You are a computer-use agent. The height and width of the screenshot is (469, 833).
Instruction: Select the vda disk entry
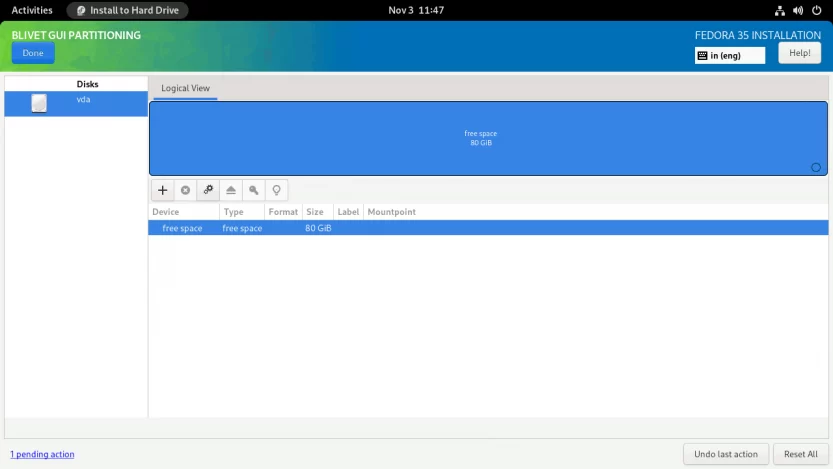tap(76, 104)
